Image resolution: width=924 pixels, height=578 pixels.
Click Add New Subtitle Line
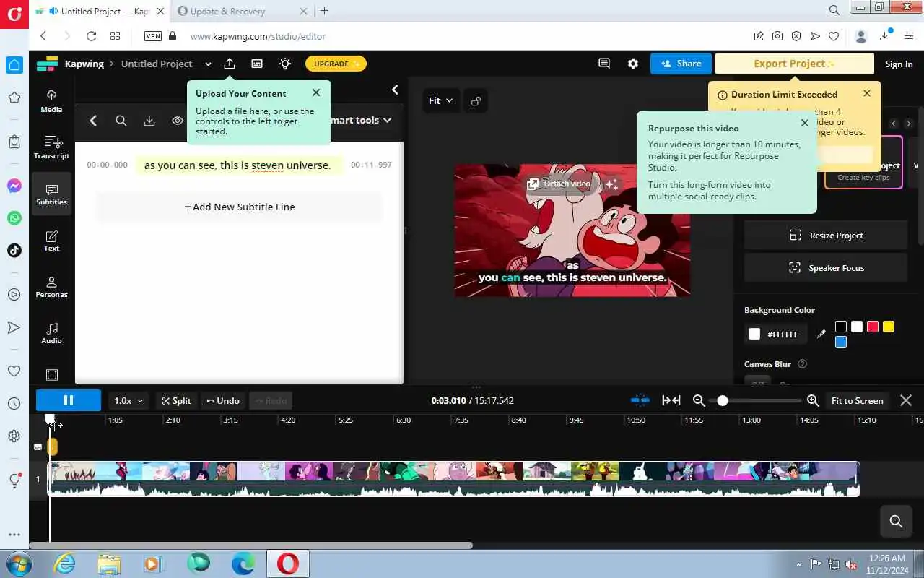pos(240,207)
